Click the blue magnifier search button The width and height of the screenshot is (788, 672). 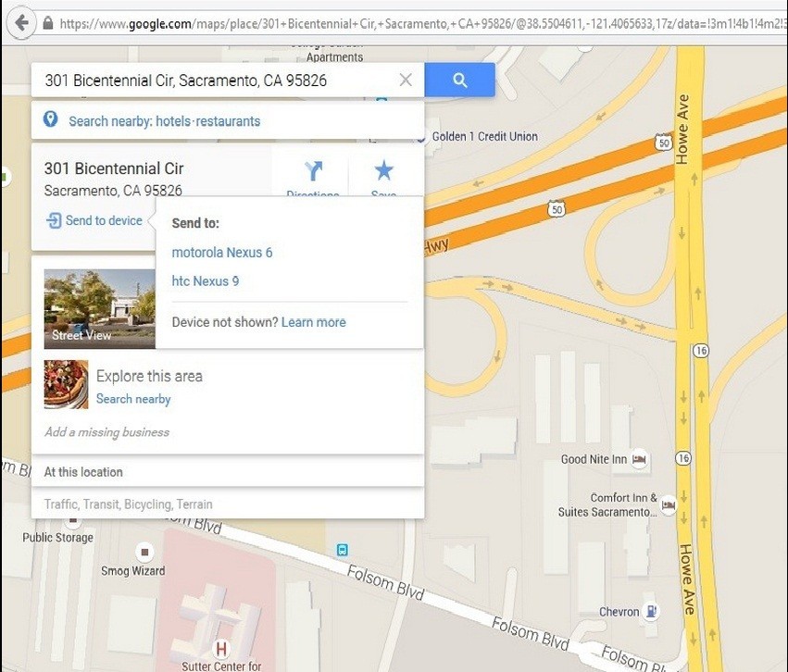(x=459, y=80)
